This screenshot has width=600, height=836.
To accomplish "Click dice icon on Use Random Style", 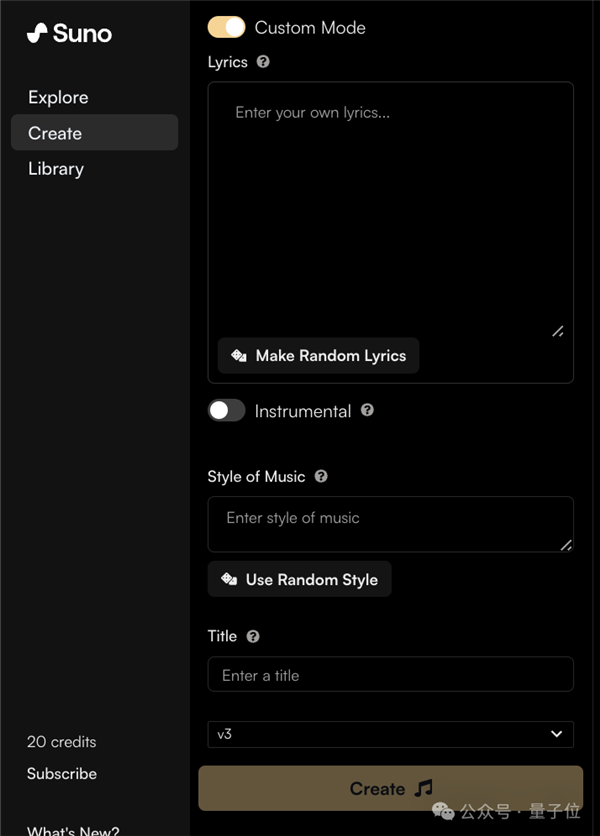I will pyautogui.click(x=229, y=580).
